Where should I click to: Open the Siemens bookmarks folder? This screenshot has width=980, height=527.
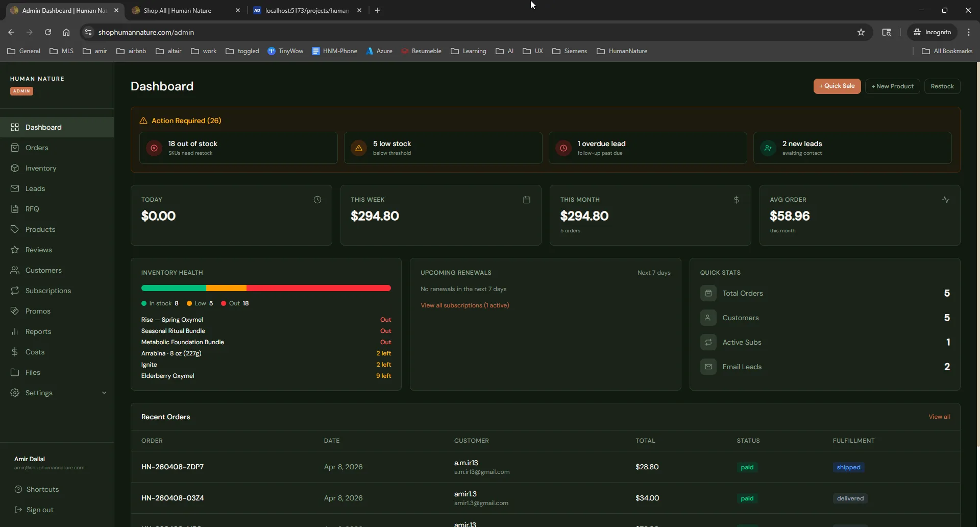(570, 51)
